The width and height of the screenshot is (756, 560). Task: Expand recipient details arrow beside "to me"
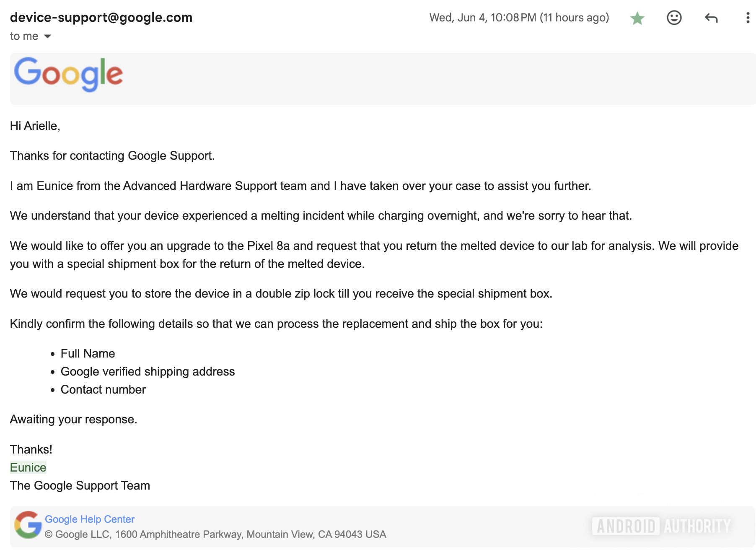click(48, 36)
